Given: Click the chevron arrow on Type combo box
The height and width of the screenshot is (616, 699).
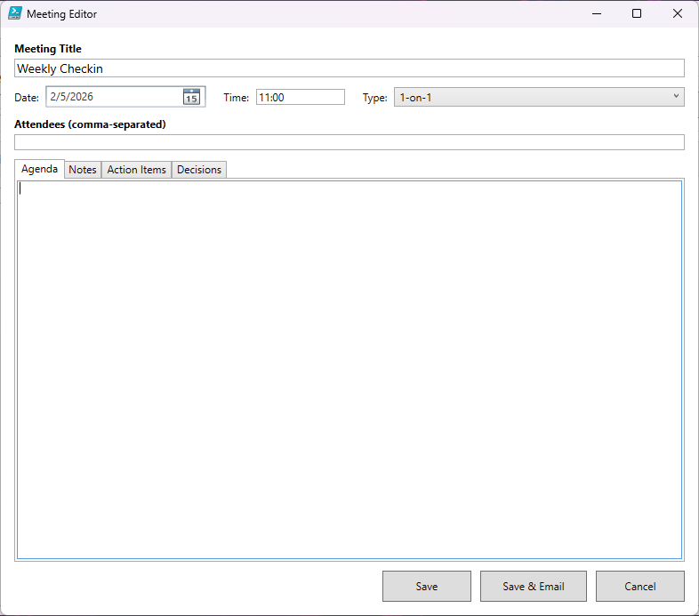Looking at the screenshot, I should point(676,96).
